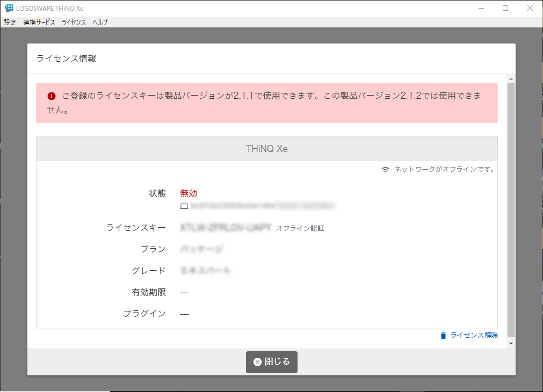Click the laptop device icon under 無効

tap(184, 206)
